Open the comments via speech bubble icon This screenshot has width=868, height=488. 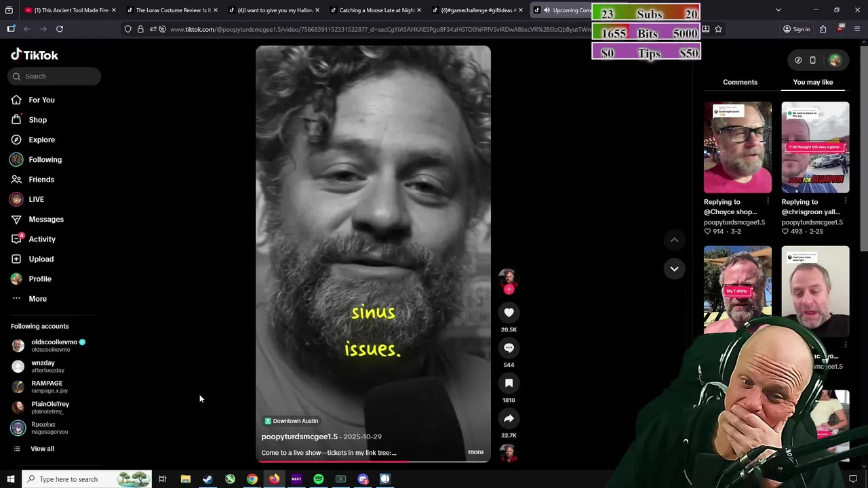pos(509,348)
